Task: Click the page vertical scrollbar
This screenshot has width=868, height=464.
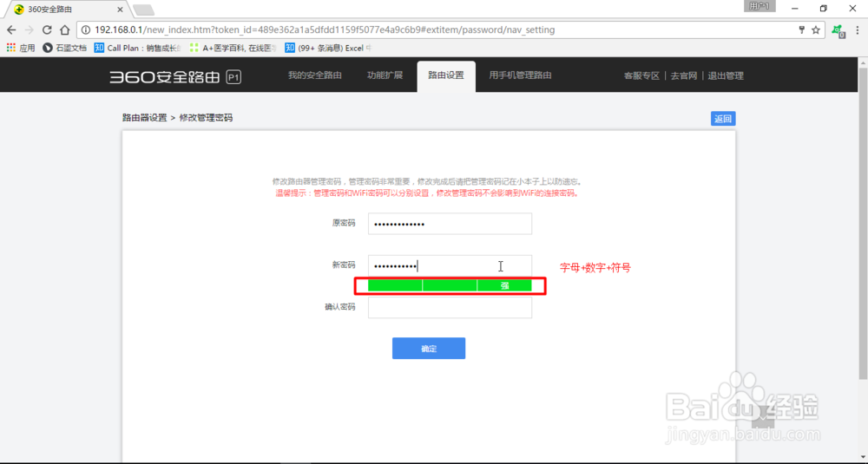Action: 863,223
